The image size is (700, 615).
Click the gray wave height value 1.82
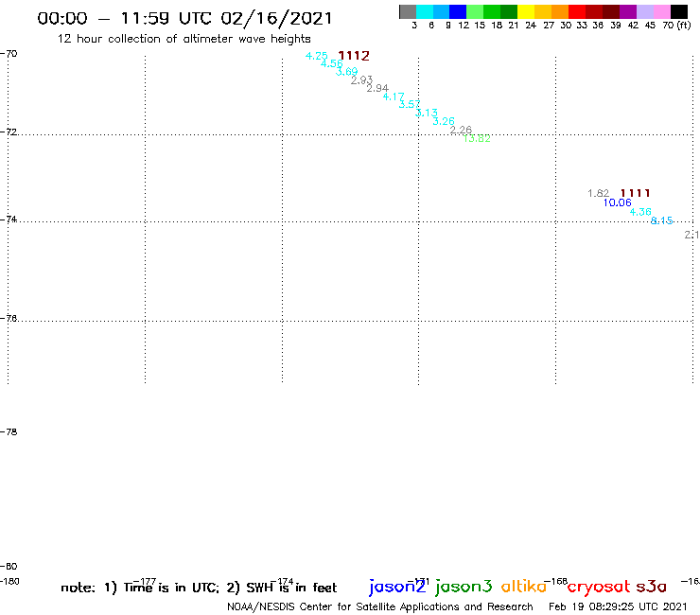598,193
